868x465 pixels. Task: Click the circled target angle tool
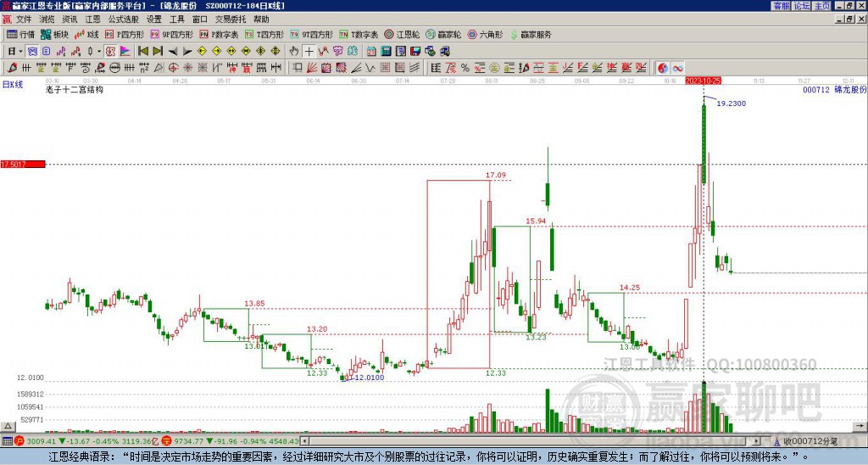[173, 68]
